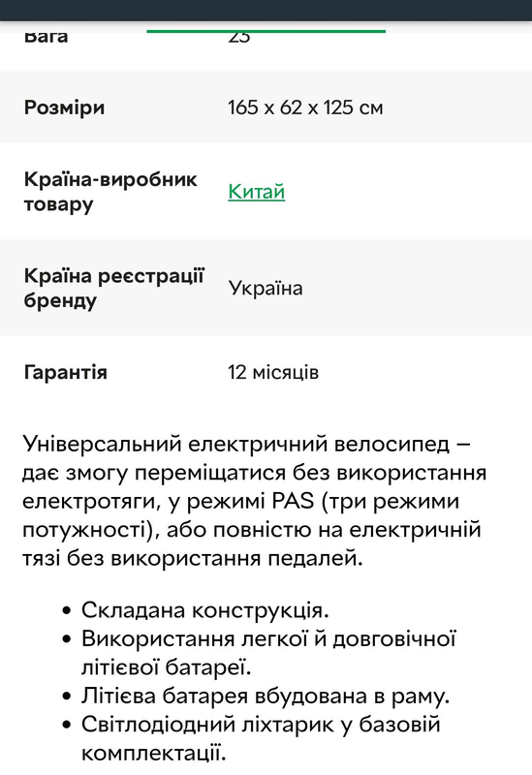Select the Розміри row label
532x775 pixels.
(64, 108)
